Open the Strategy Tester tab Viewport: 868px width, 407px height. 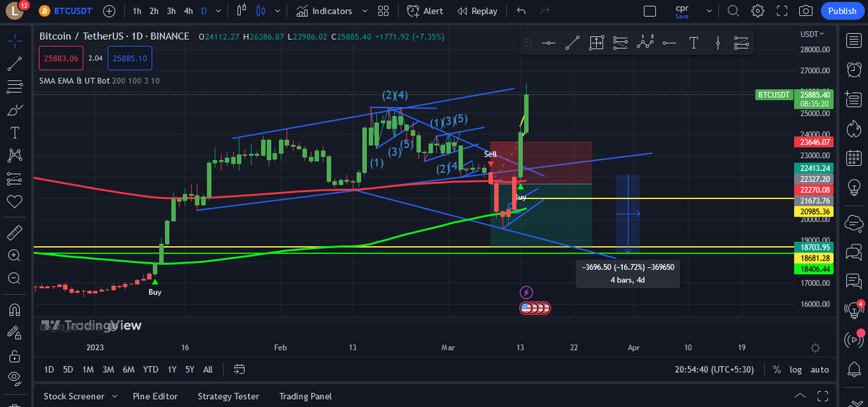[228, 396]
